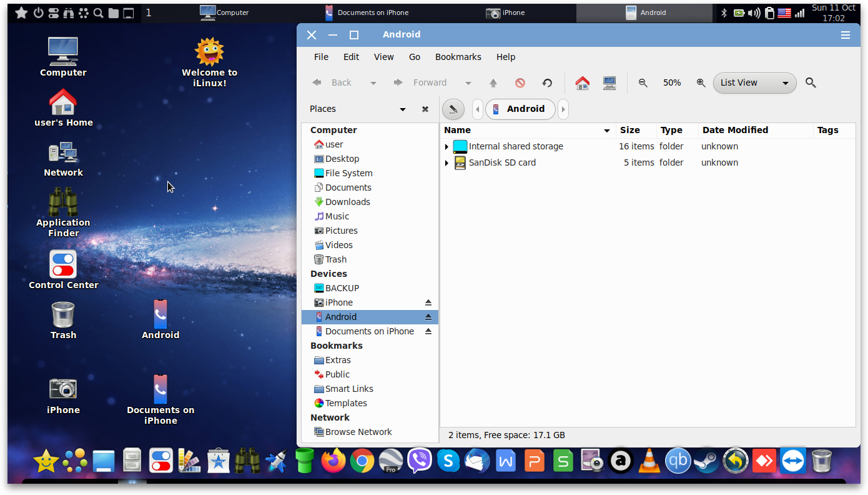Screen dimensions: 868x495
Task: Open Google Earth Pro from dock
Action: click(391, 461)
